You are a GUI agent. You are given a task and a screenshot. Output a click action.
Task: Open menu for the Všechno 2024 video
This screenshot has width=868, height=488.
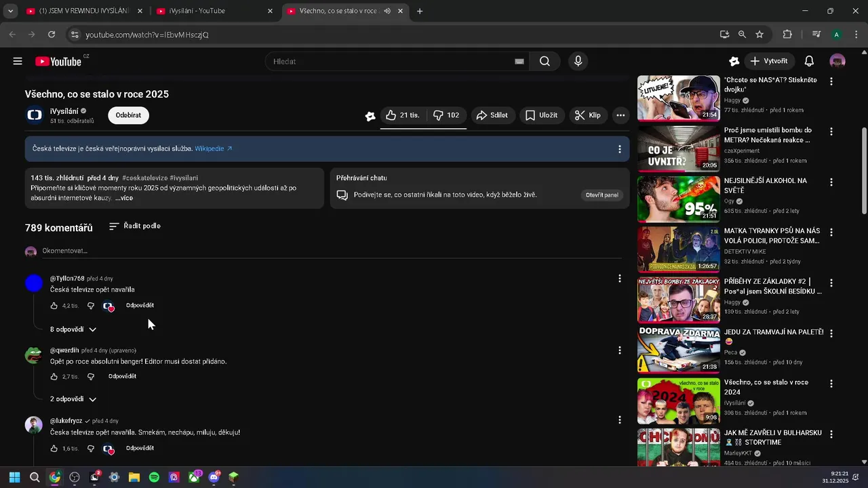click(831, 383)
